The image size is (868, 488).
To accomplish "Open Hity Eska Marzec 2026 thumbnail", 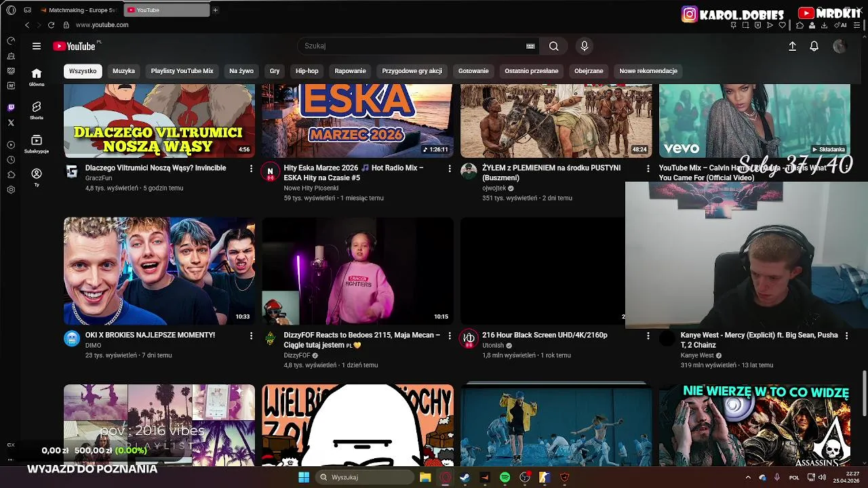I will pyautogui.click(x=357, y=121).
